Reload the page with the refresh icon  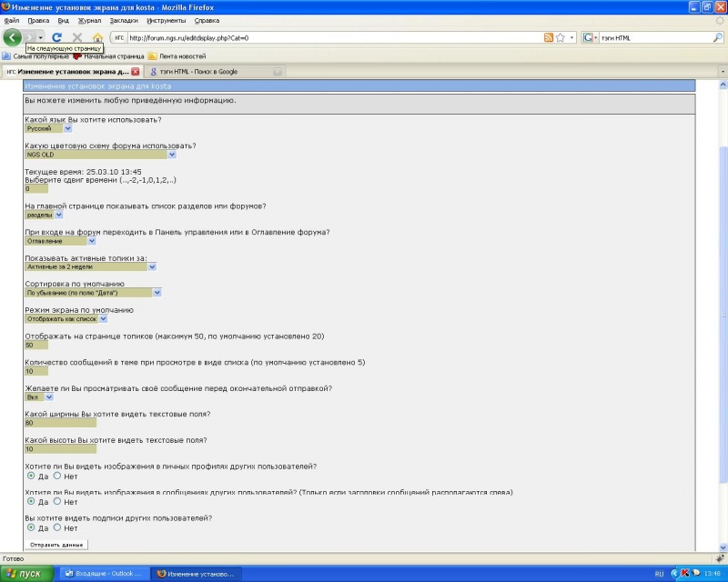56,38
